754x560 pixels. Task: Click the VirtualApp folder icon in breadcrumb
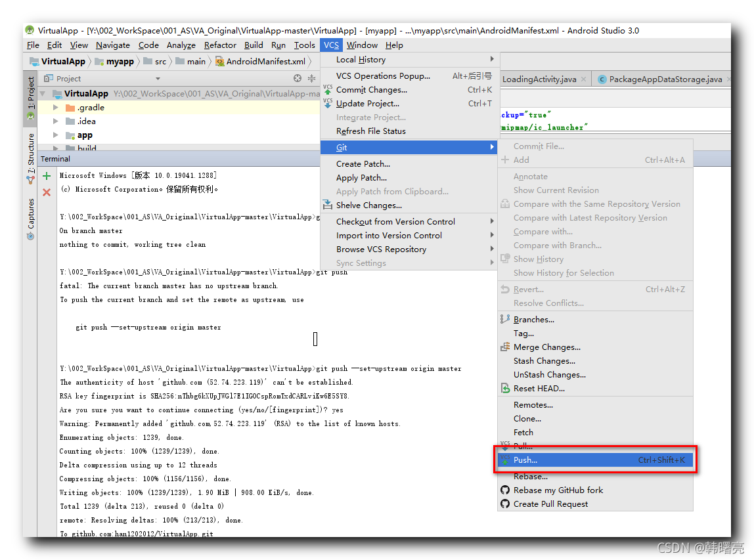[34, 62]
